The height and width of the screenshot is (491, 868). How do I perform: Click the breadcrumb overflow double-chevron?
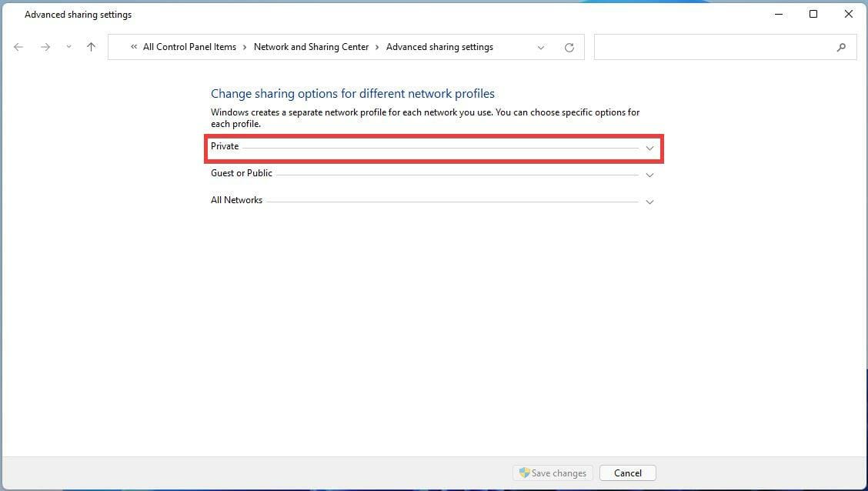[132, 47]
